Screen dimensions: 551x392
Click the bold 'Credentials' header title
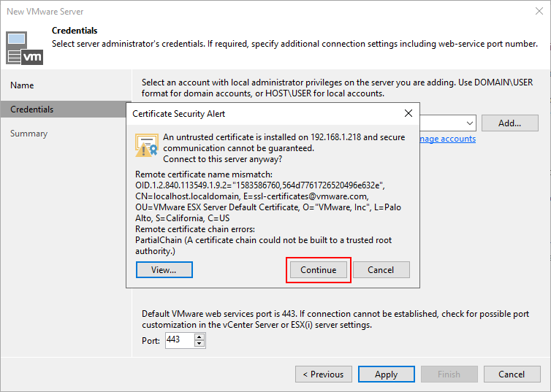[x=75, y=31]
